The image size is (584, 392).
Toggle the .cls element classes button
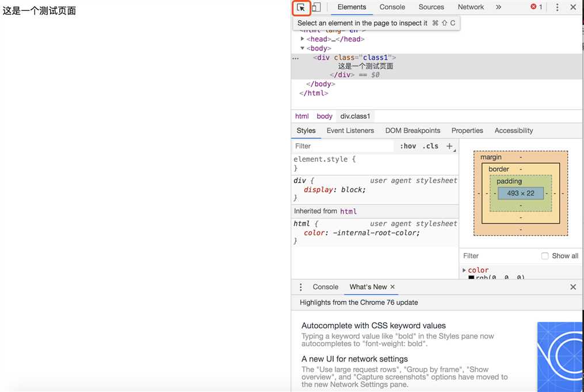click(x=430, y=146)
